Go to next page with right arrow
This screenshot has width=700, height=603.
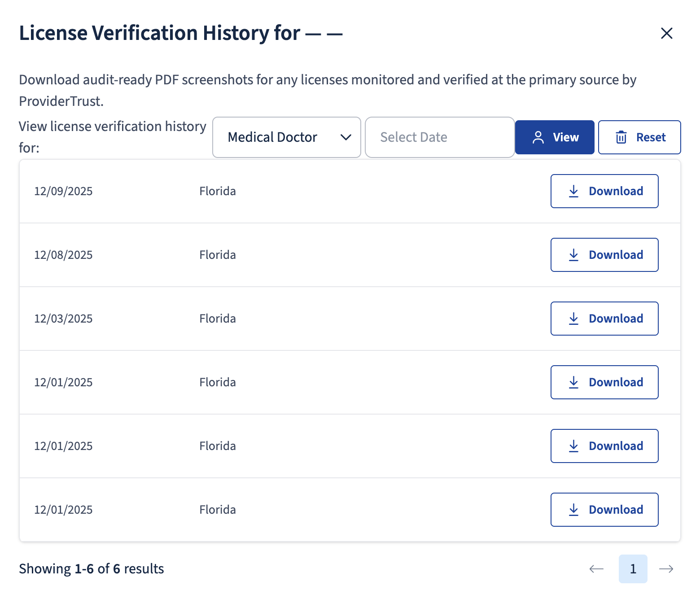666,569
